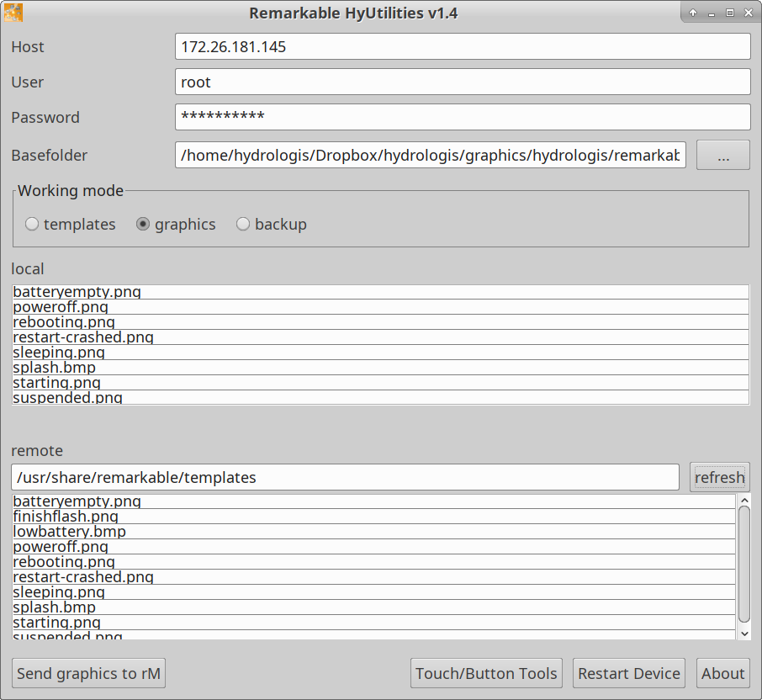This screenshot has height=700, width=762.
Task: Select rebooting.png in local list
Action: [380, 321]
